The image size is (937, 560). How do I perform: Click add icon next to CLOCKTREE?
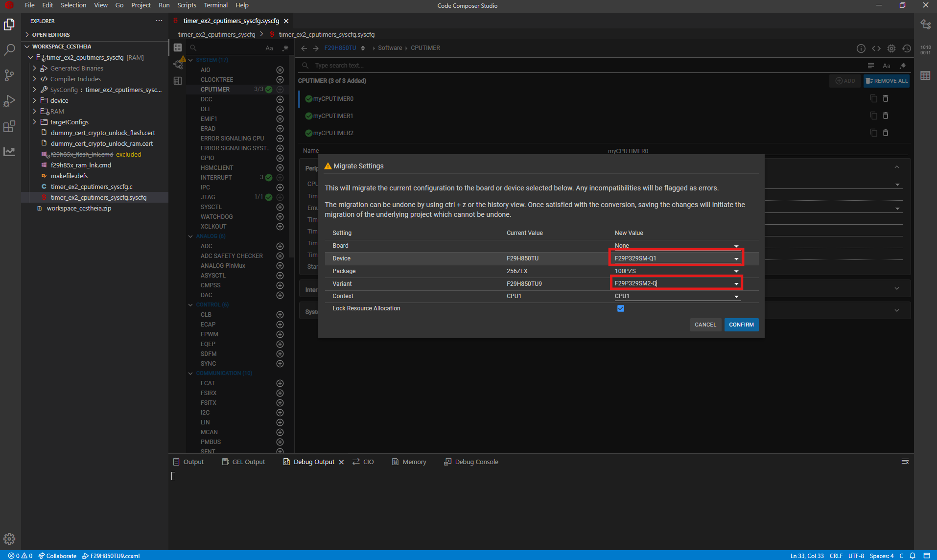tap(280, 80)
